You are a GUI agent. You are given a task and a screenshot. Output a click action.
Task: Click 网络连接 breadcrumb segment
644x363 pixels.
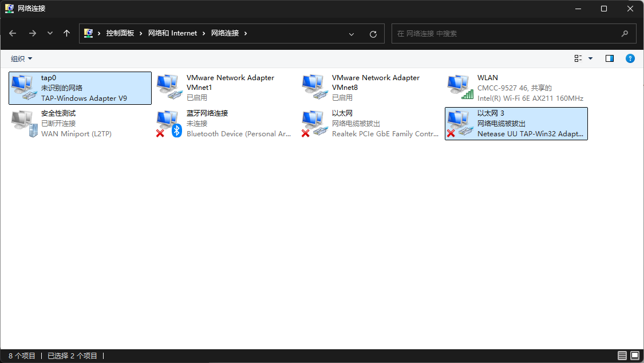click(225, 33)
